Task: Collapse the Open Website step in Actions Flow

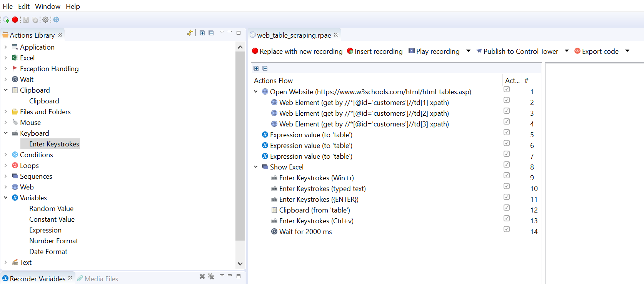Action: [x=256, y=91]
